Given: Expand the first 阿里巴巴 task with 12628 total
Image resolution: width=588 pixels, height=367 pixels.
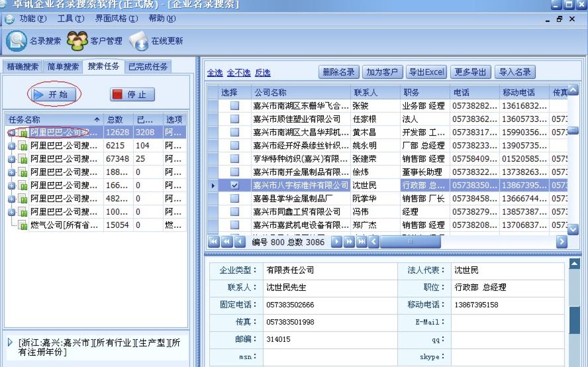Looking at the screenshot, I should click(x=11, y=132).
